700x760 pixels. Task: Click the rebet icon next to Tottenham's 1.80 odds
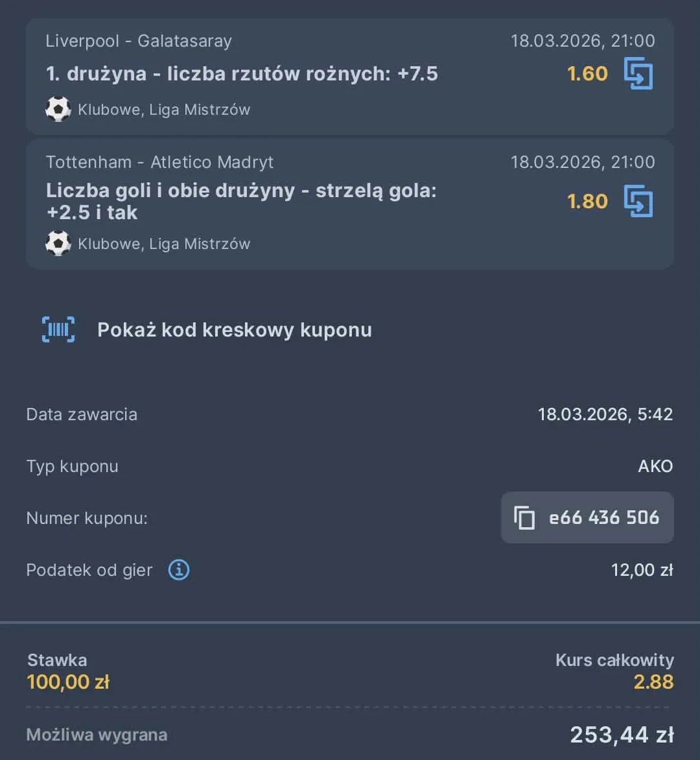[638, 201]
